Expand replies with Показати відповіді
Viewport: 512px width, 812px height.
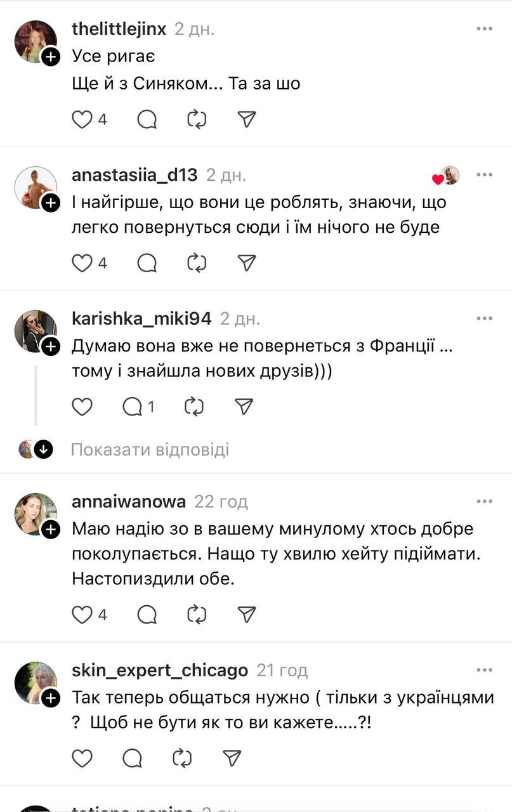pos(150,450)
